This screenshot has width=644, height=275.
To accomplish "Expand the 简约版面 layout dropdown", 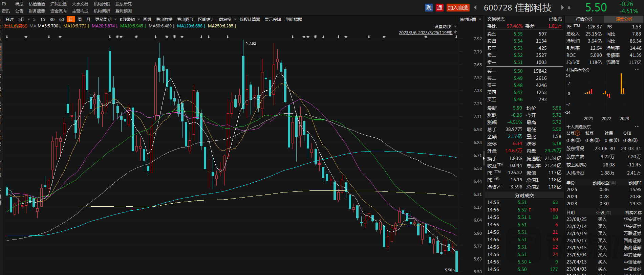I will (470, 20).
